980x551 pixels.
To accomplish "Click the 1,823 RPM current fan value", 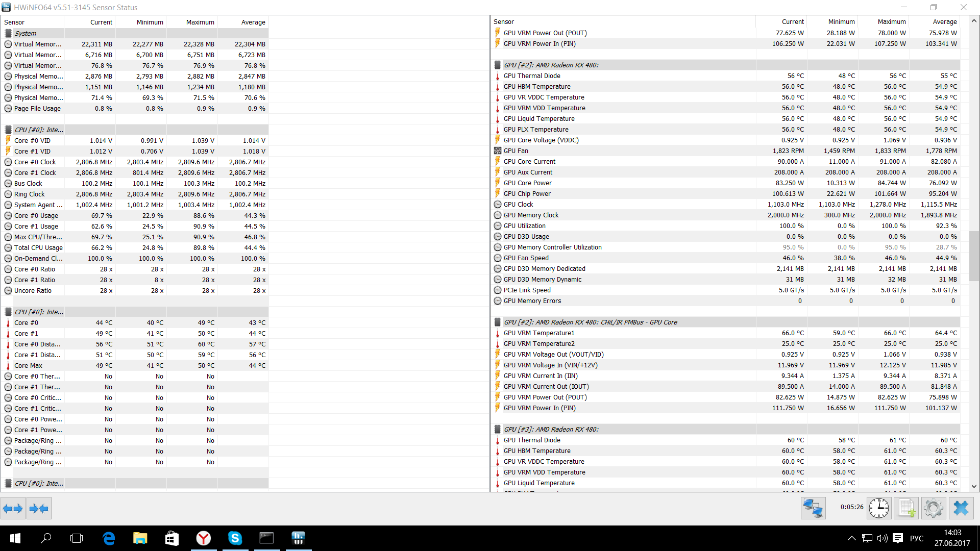I will point(788,151).
